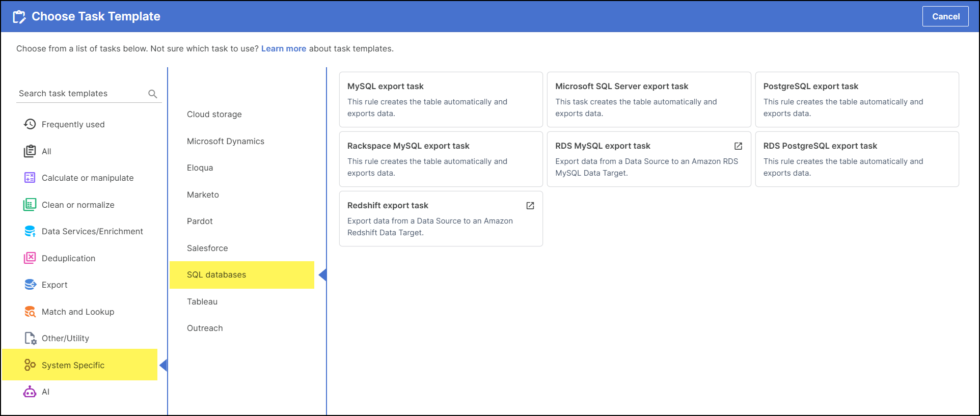The height and width of the screenshot is (416, 980).
Task: Select the All category
Action: pyautogui.click(x=46, y=151)
